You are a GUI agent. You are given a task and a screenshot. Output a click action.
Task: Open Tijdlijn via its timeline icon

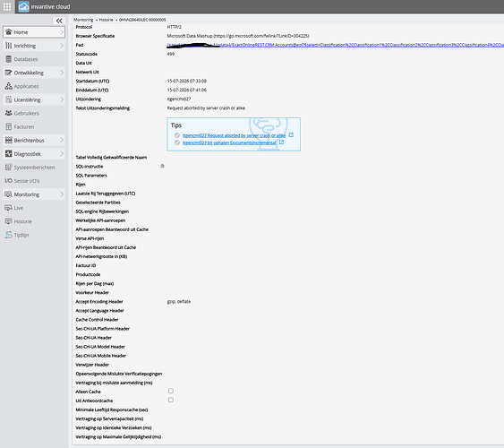pos(9,235)
